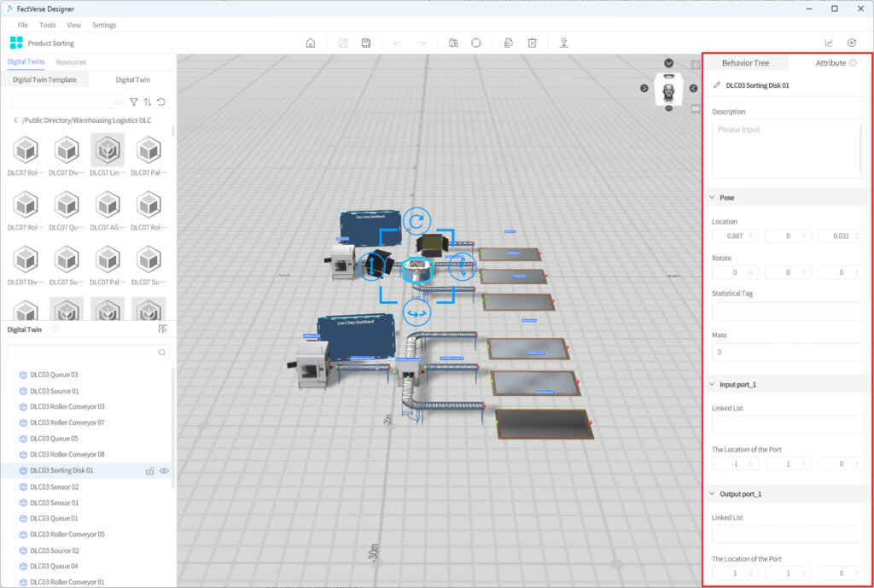874x588 pixels.
Task: Click the info icon next to Attribute
Action: [x=853, y=63]
